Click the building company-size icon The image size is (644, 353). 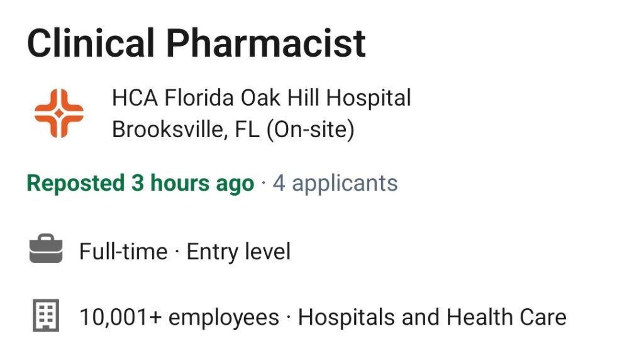[46, 315]
